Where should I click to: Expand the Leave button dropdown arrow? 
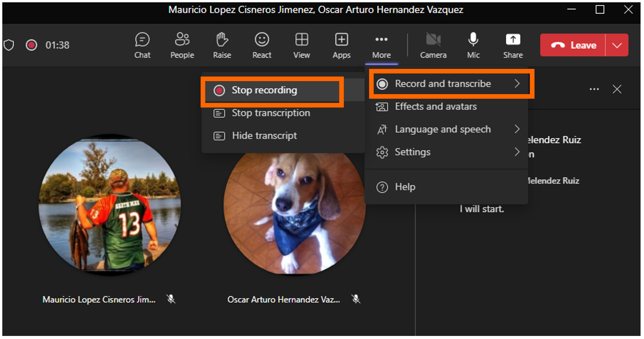pos(616,45)
